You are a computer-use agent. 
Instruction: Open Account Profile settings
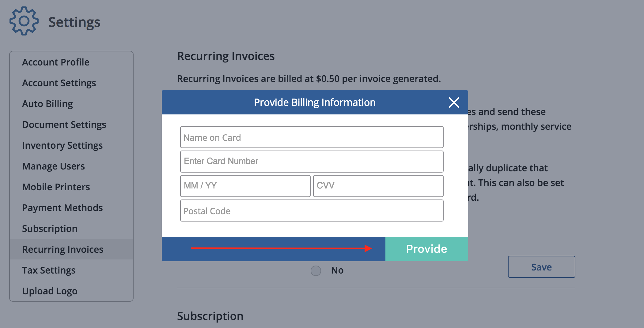[x=56, y=62]
